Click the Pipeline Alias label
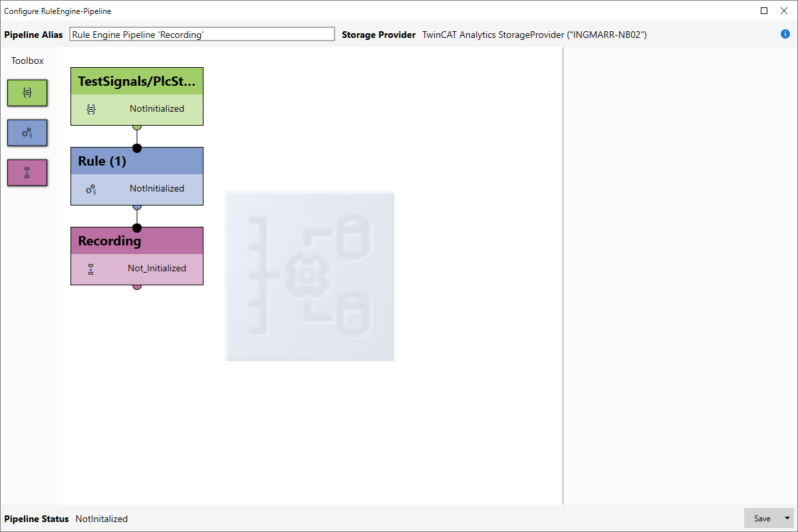 click(x=33, y=35)
